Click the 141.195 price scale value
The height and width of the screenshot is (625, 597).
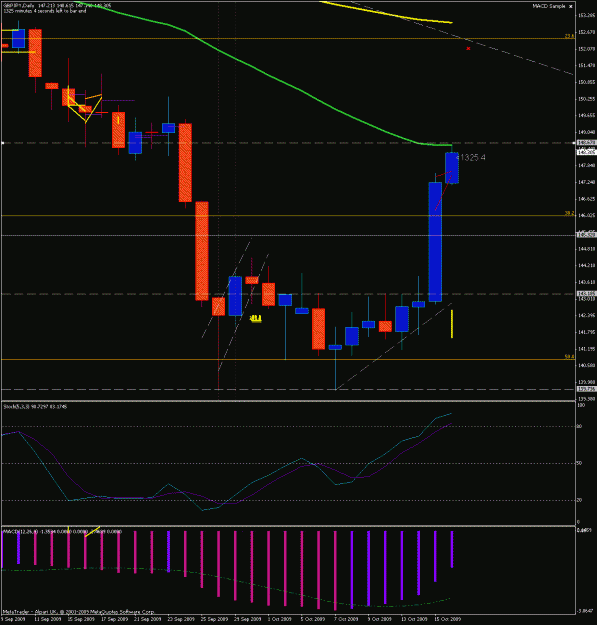tap(586, 349)
